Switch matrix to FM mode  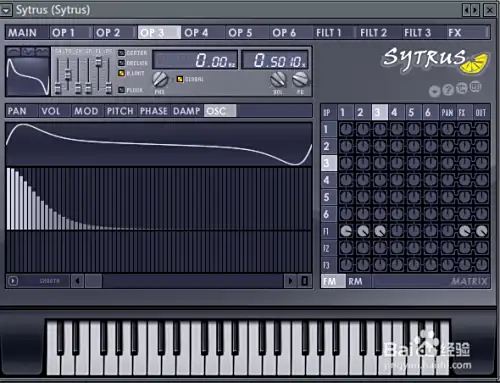(333, 281)
